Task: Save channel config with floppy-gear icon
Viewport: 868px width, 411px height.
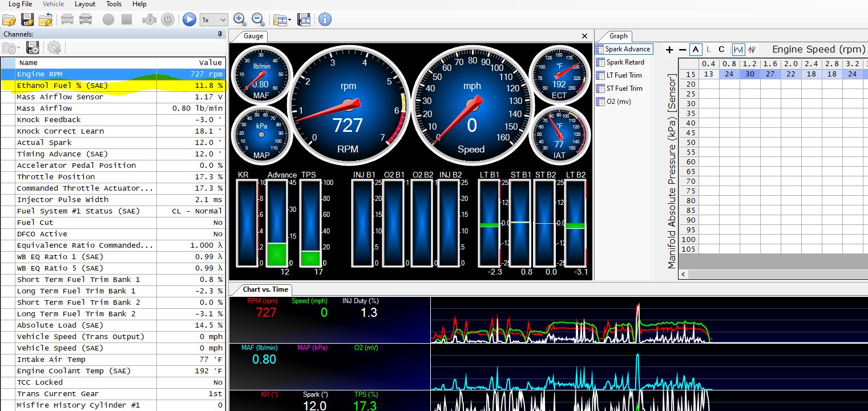Action: (33, 47)
